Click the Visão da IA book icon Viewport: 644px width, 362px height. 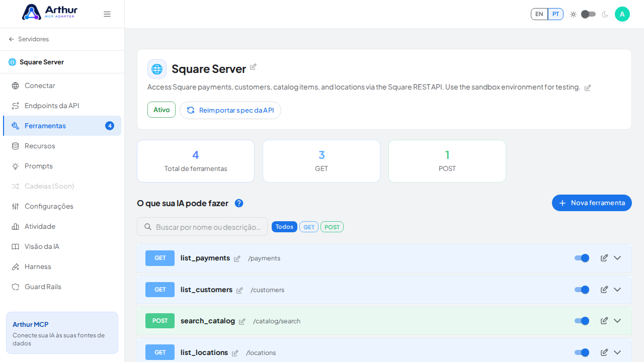tap(16, 247)
